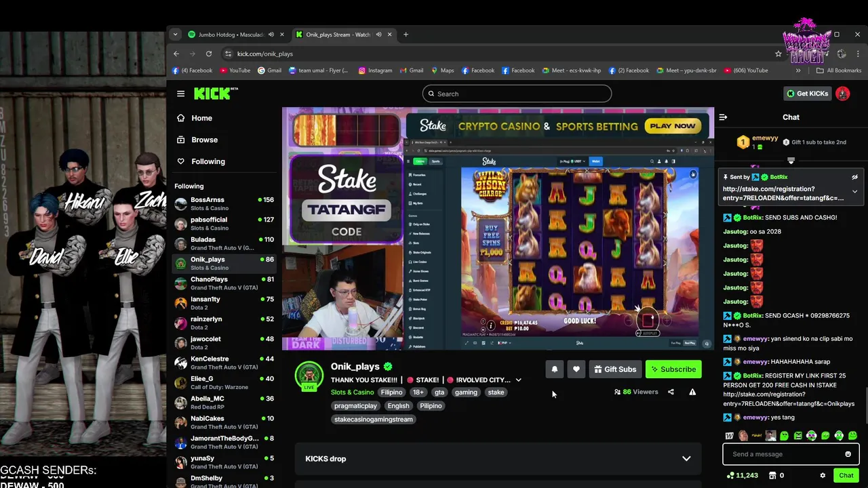Bookmark this page with star
This screenshot has height=488, width=868.
[x=778, y=54]
